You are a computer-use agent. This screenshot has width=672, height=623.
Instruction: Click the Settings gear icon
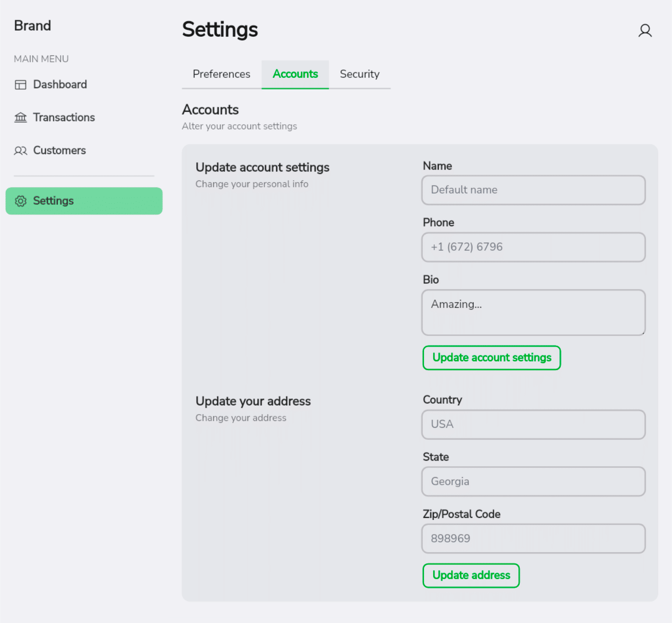(x=21, y=201)
